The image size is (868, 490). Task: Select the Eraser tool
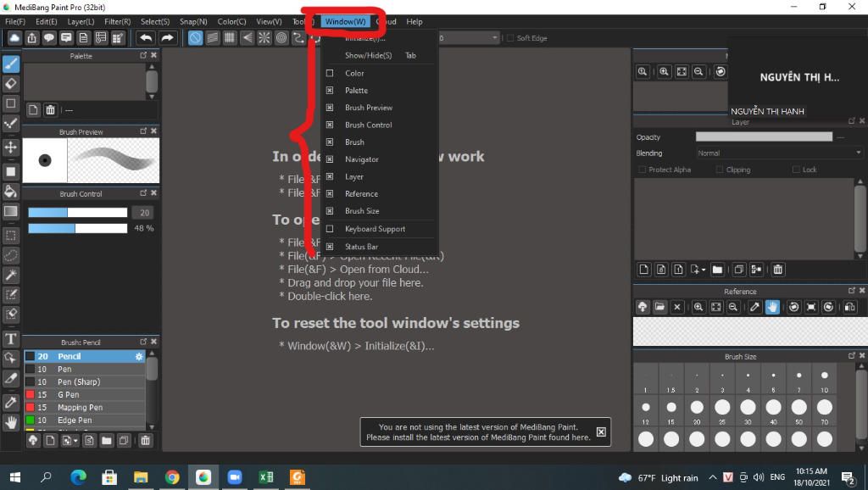click(10, 84)
